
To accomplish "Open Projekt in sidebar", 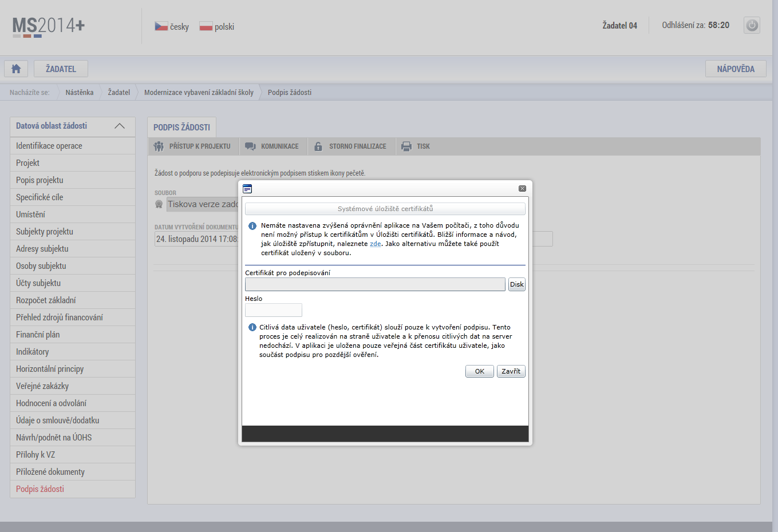I will 73,163.
